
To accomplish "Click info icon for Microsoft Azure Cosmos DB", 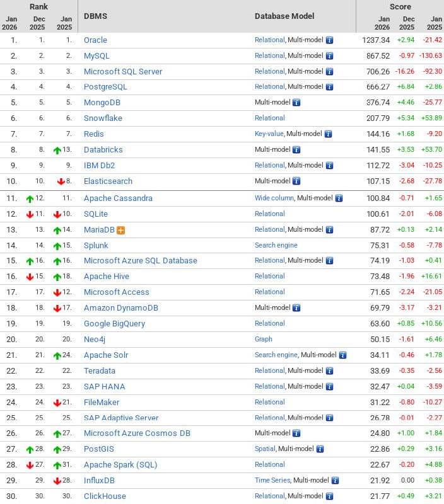I will click(x=296, y=433).
